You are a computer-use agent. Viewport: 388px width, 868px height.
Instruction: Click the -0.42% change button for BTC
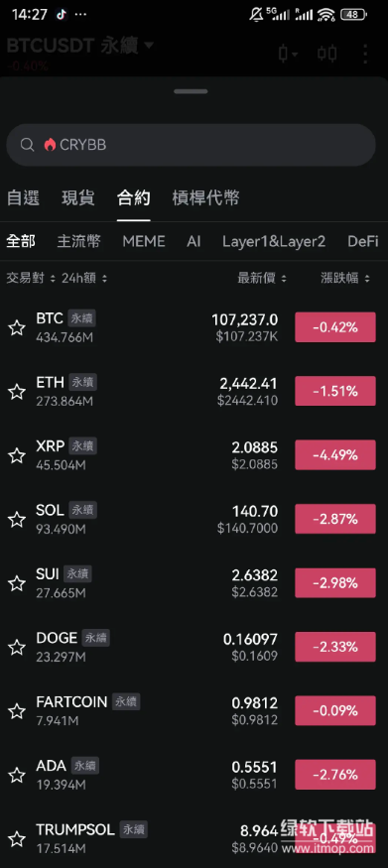(334, 327)
